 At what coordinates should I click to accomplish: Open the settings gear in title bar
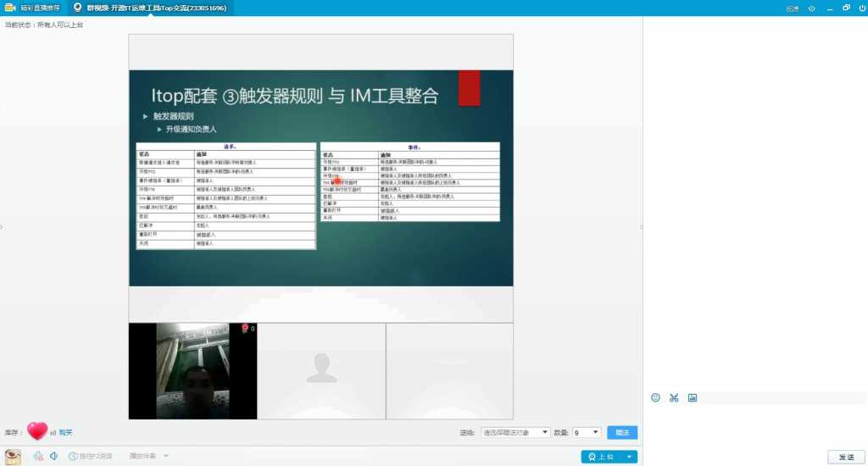(x=811, y=8)
